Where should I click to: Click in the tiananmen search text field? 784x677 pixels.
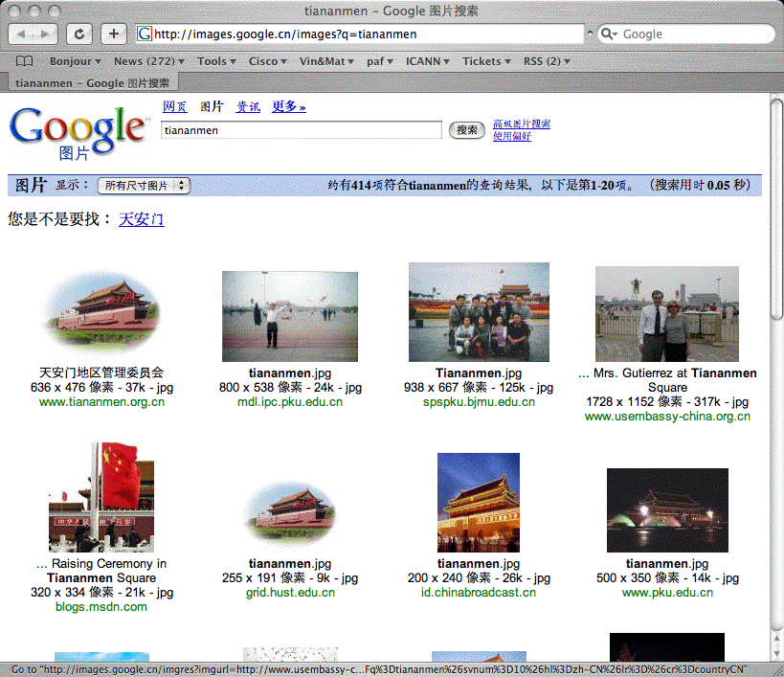click(x=301, y=130)
